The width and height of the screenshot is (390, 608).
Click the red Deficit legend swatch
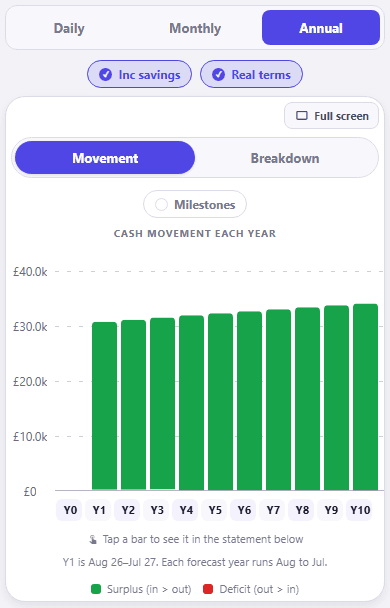tap(208, 589)
